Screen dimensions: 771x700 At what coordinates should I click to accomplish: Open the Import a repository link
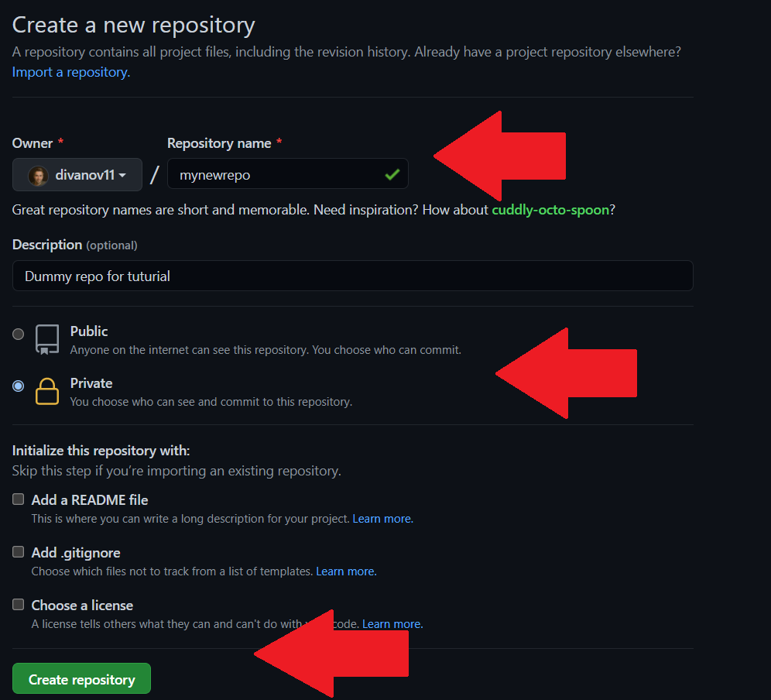point(70,72)
